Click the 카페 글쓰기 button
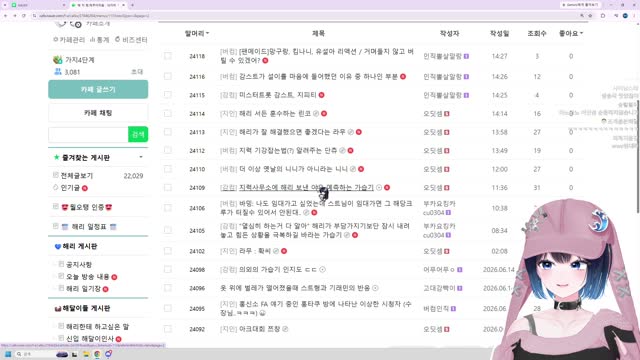This screenshot has height=360, width=640. [x=98, y=89]
